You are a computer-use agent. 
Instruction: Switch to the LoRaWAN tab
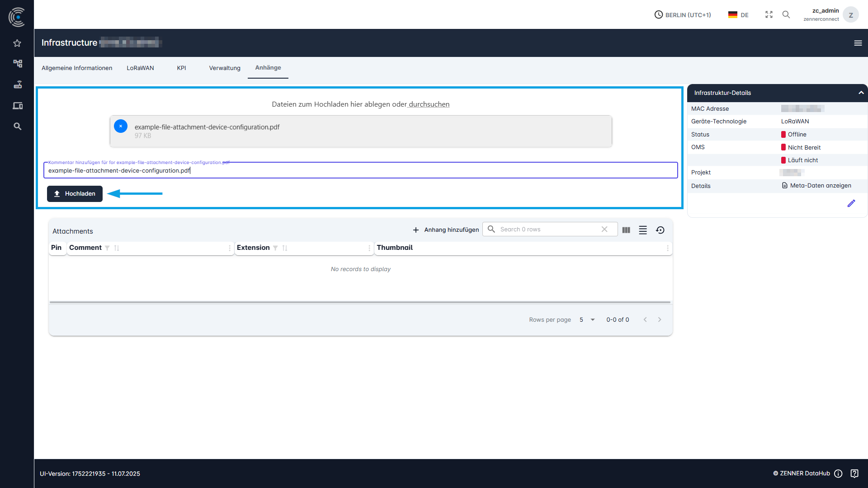point(140,68)
